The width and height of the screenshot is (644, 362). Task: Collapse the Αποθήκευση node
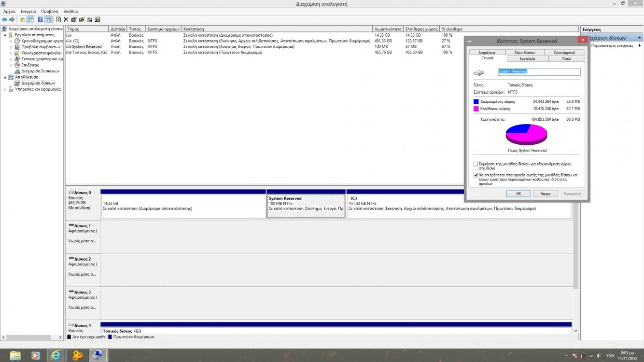(5, 77)
